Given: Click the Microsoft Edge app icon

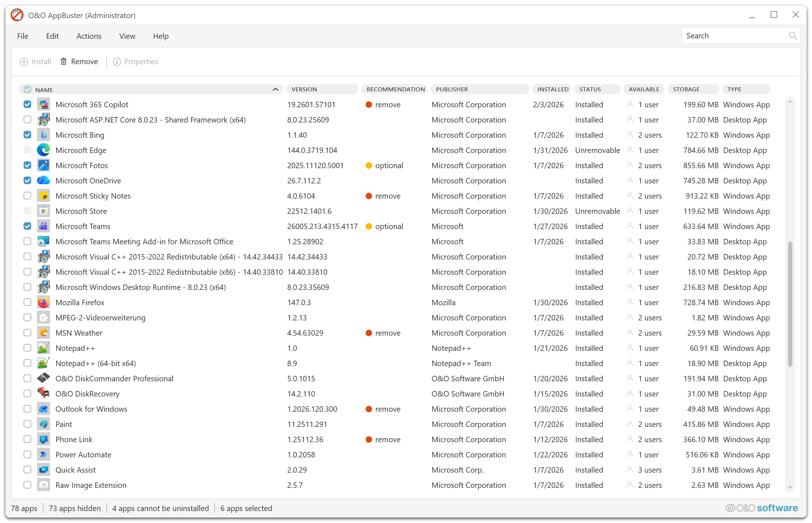Looking at the screenshot, I should click(44, 150).
